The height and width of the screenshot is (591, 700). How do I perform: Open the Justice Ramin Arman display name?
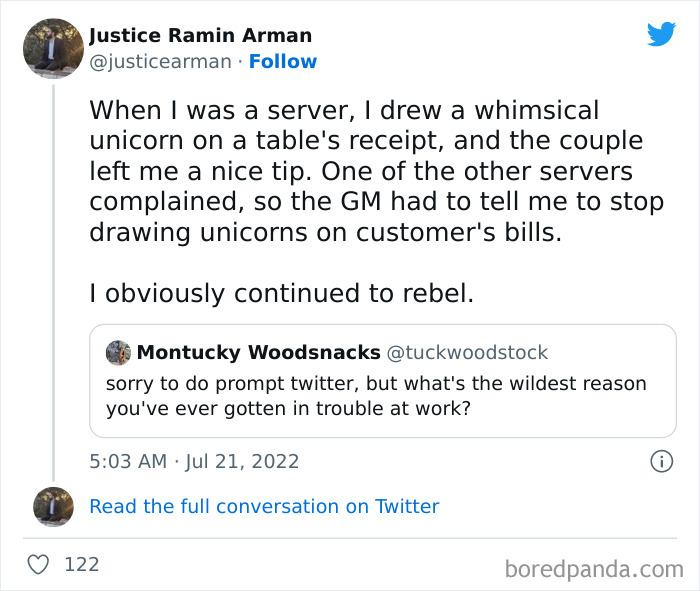200,35
